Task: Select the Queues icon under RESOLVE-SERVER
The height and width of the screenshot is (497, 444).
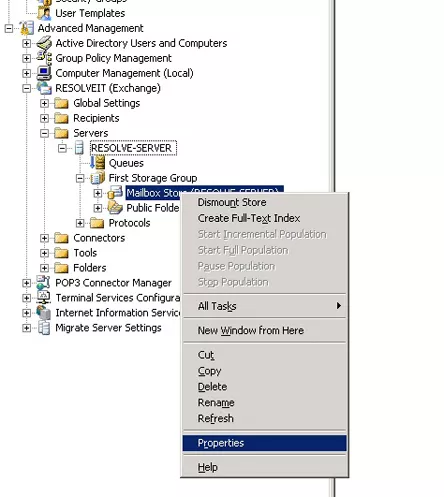Action: coord(98,163)
